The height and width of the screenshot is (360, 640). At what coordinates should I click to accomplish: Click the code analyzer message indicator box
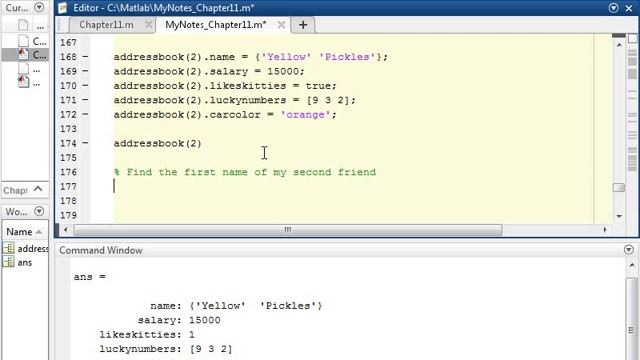[633, 38]
